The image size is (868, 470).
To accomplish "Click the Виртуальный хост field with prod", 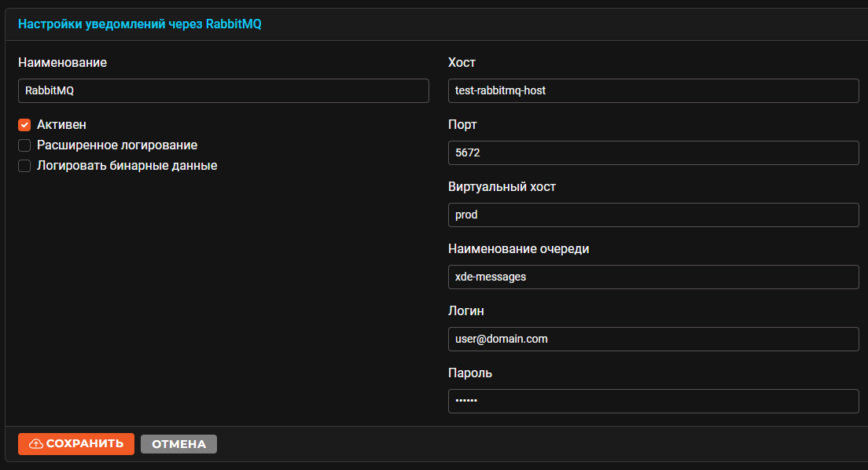I will (x=653, y=215).
